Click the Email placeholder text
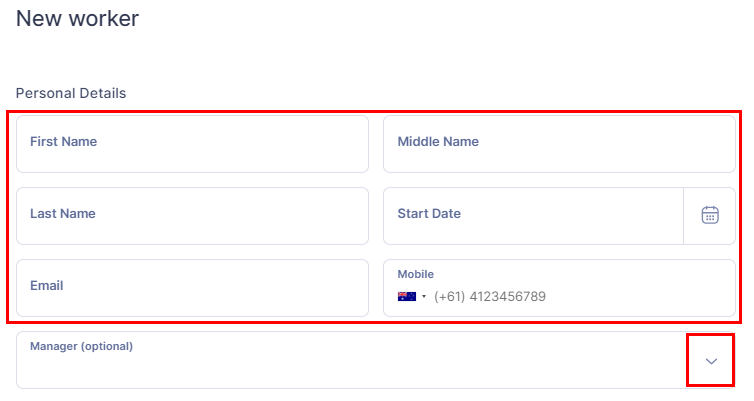754x401 pixels. coord(47,286)
